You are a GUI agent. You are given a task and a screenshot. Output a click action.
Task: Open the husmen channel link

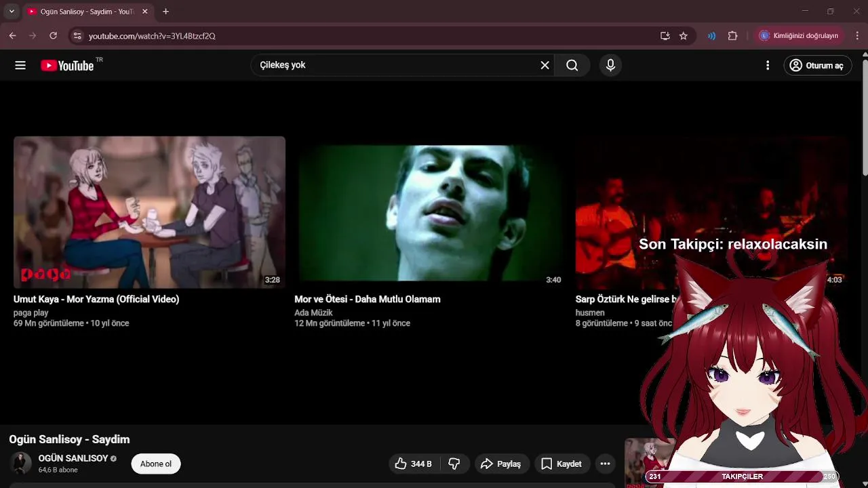tap(590, 313)
